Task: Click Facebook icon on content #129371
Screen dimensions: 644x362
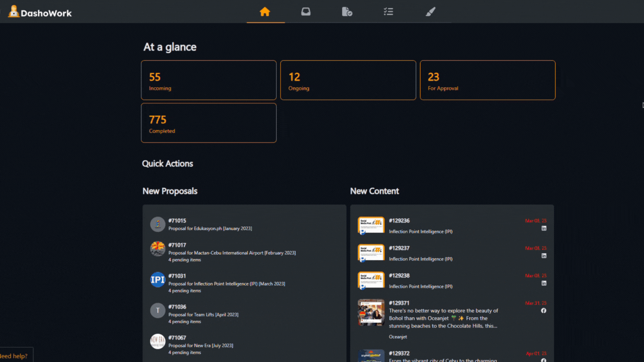Action: click(544, 311)
